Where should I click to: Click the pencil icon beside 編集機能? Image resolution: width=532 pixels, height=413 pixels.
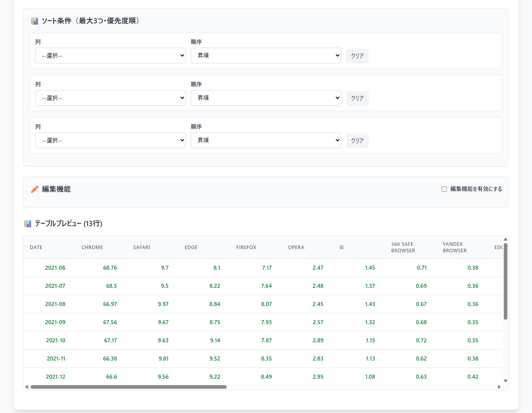point(35,189)
